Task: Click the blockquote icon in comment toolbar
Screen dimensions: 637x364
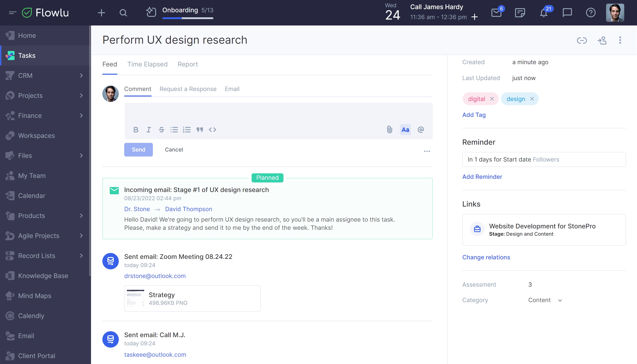Action: click(x=200, y=129)
